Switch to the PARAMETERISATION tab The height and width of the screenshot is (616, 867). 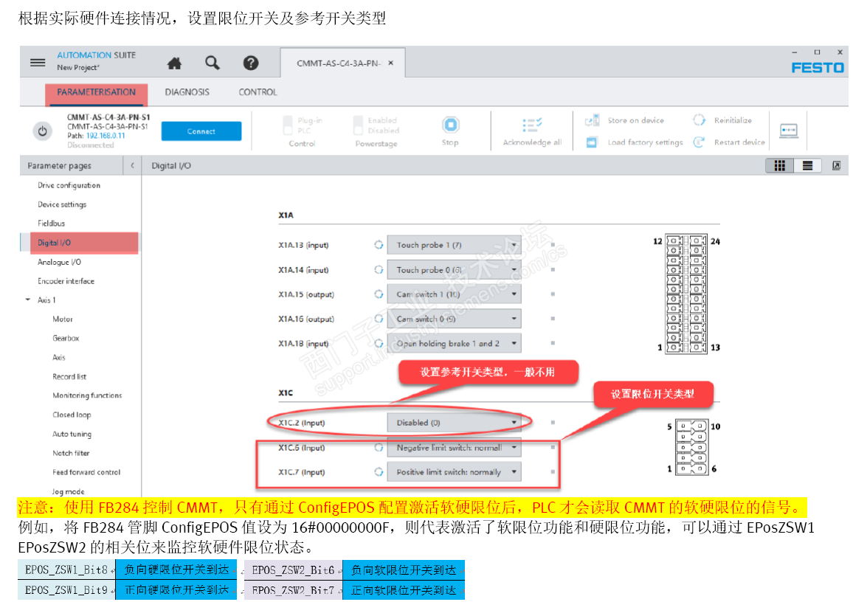tap(96, 92)
